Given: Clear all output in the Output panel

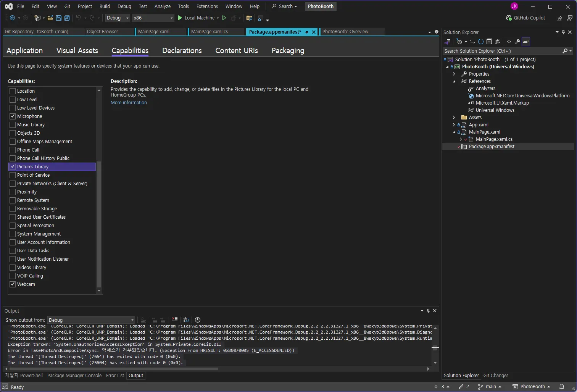Looking at the screenshot, I should pyautogui.click(x=175, y=320).
